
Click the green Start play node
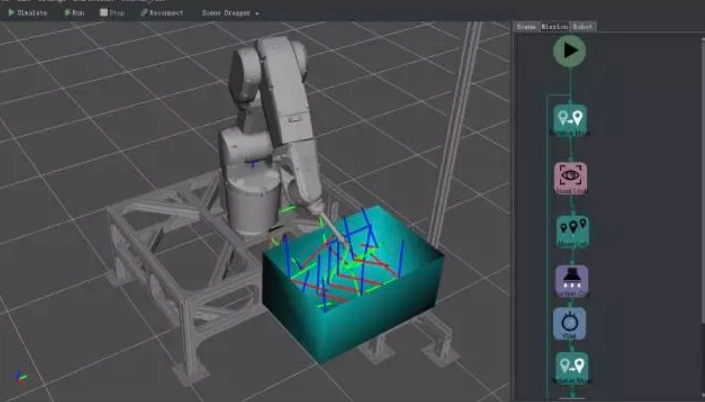point(570,51)
